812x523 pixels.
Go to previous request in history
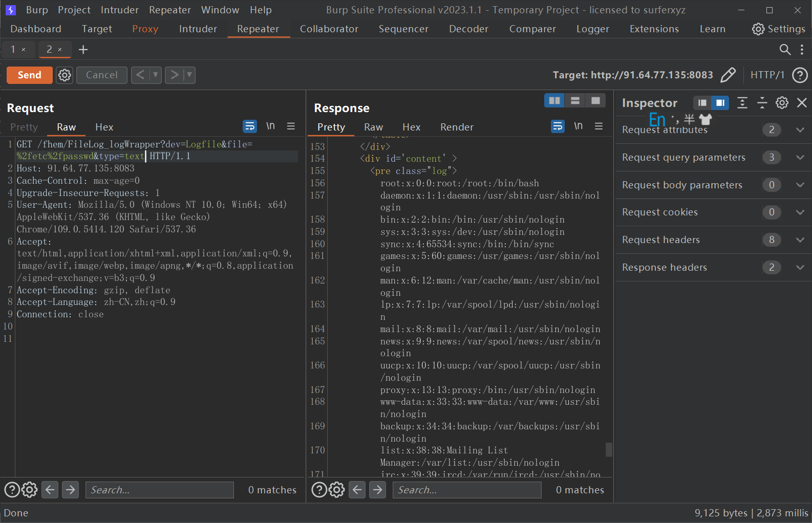click(x=140, y=75)
